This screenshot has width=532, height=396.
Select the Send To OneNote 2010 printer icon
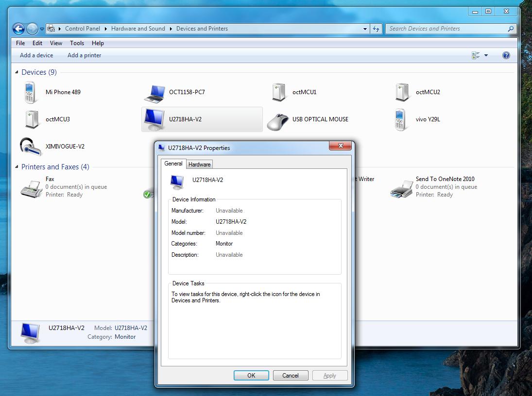tap(401, 189)
